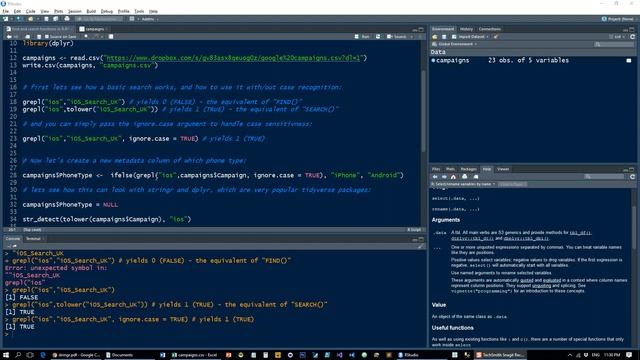
Task: Switch to the History tab
Action: pyautogui.click(x=466, y=29)
